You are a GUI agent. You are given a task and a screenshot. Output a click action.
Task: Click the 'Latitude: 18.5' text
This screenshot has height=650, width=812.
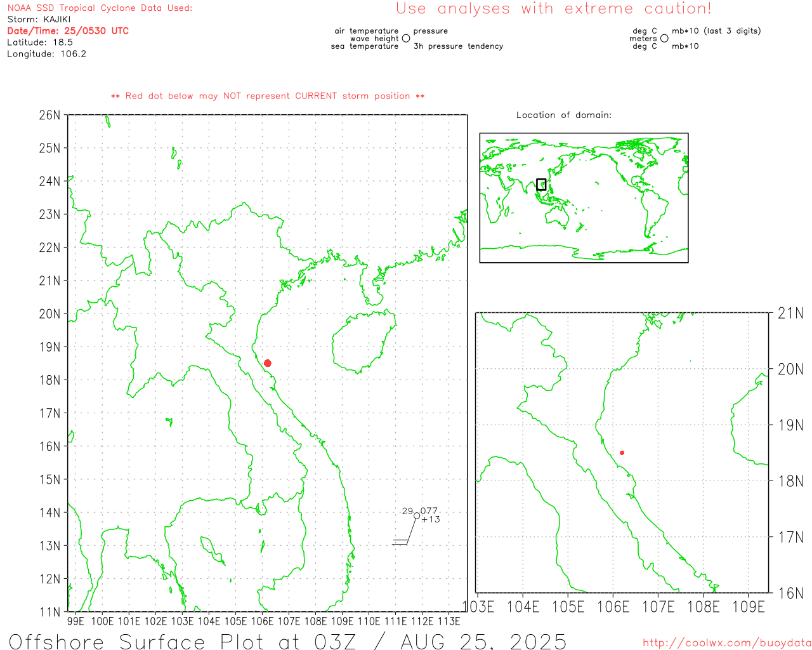[40, 43]
